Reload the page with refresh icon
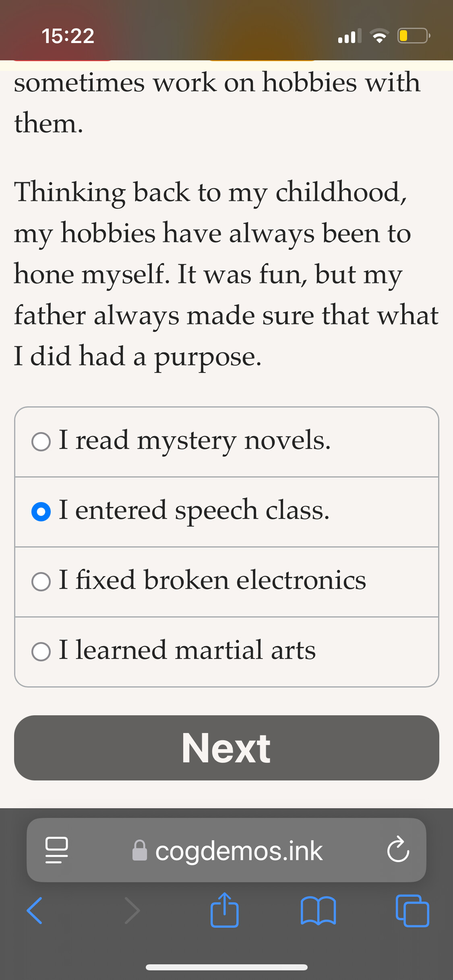Screen dimensions: 453x980 398,850
